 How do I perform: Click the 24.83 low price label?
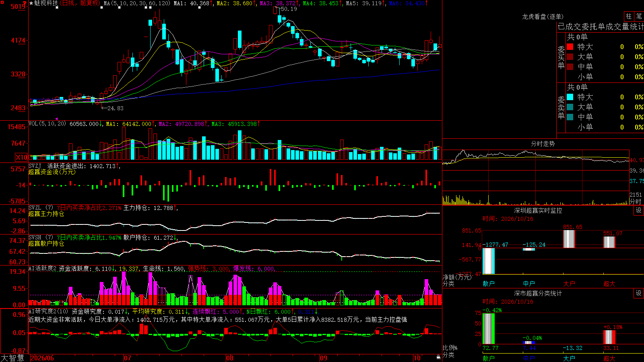coord(115,108)
